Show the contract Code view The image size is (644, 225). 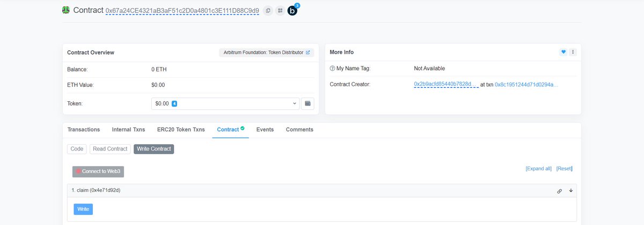pyautogui.click(x=77, y=149)
